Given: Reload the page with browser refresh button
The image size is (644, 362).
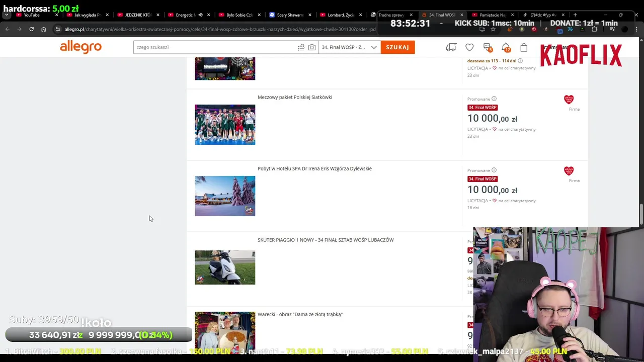Looking at the screenshot, I should pyautogui.click(x=31, y=29).
